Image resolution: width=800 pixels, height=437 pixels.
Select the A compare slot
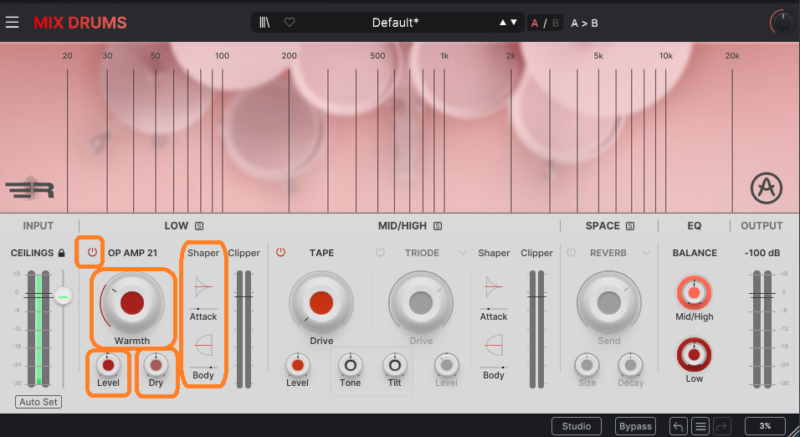pyautogui.click(x=534, y=22)
